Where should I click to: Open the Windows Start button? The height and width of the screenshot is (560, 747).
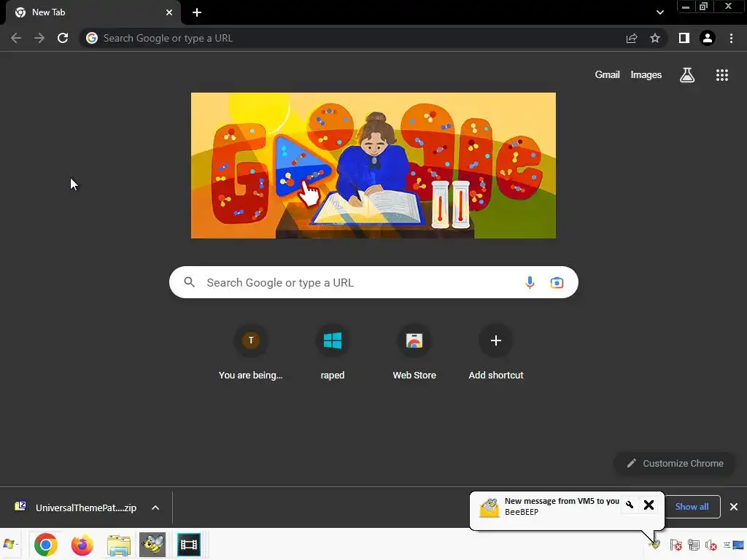[9, 544]
